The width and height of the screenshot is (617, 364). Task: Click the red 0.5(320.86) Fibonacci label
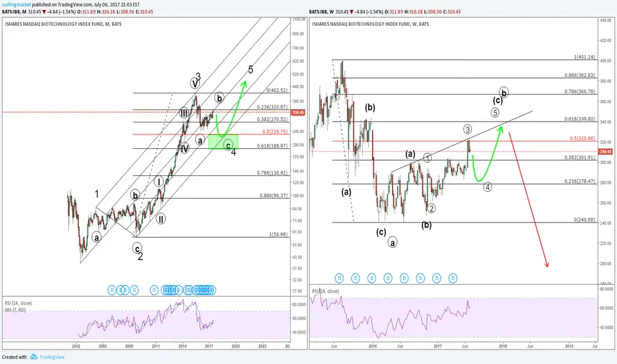(x=583, y=138)
